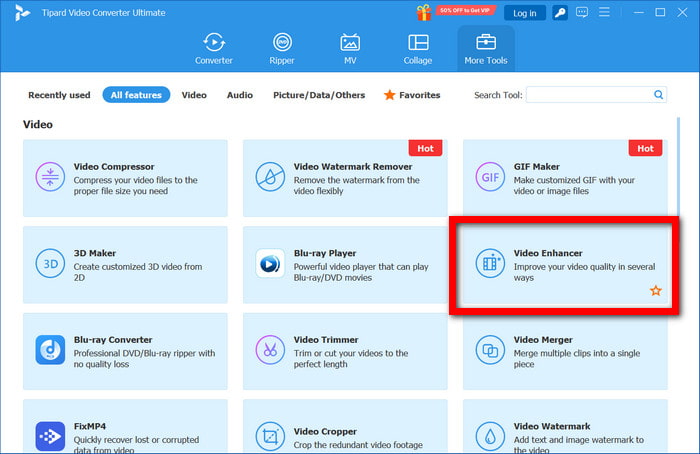Toggle the favorite star on Video Enhancer
700x454 pixels.
(x=655, y=291)
